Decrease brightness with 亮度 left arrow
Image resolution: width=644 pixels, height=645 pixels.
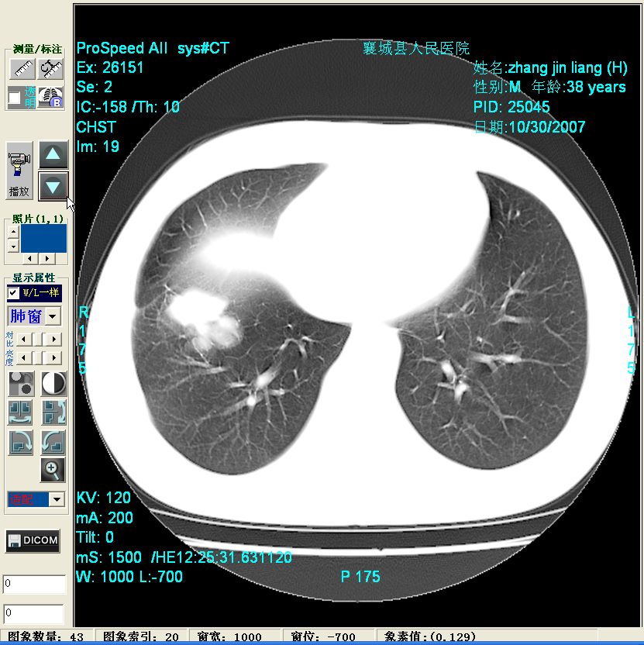tap(23, 357)
